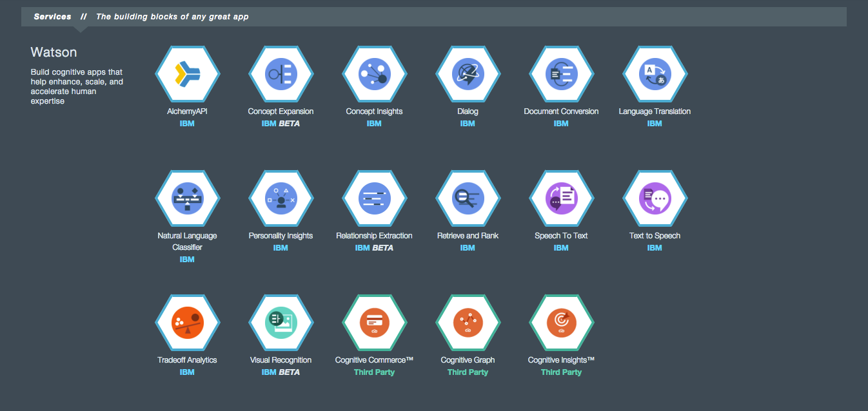Click the Natural Language Classifier label

tap(187, 242)
